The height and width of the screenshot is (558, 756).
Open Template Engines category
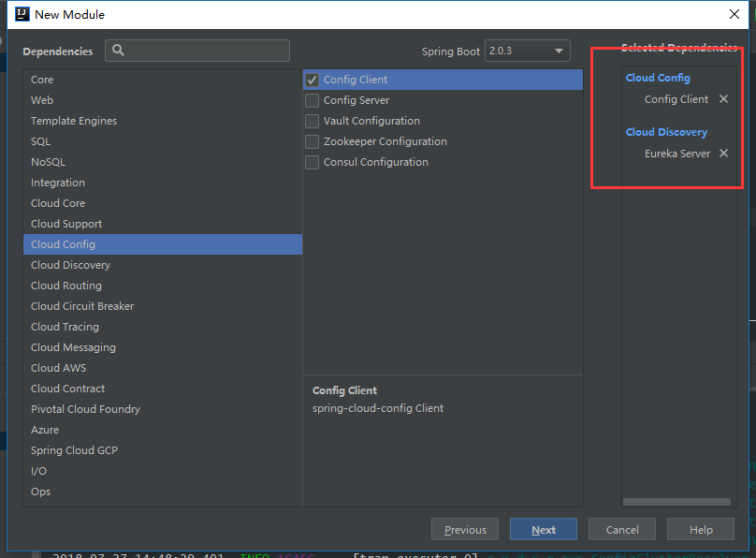click(163, 121)
